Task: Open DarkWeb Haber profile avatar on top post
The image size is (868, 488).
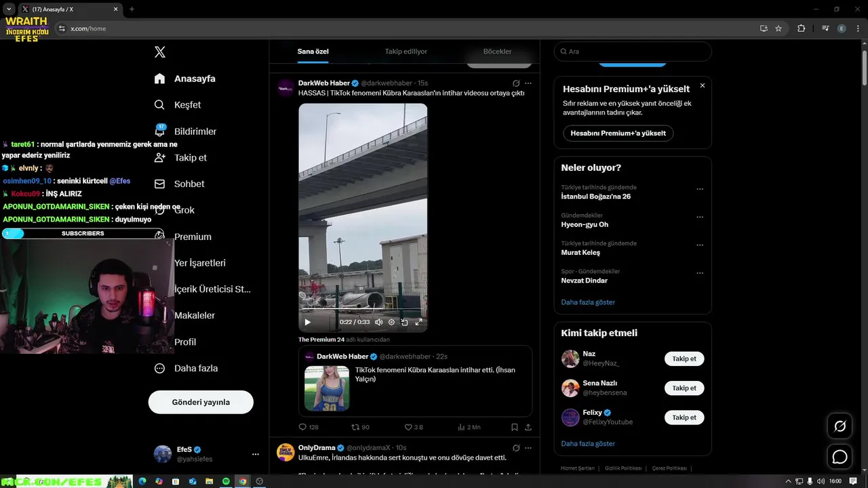Action: tap(286, 87)
